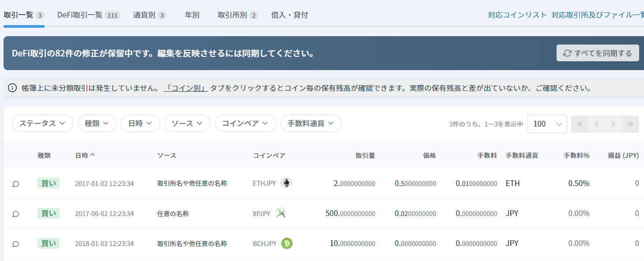
Task: Switch to 借入・貸付 tab
Action: (290, 15)
